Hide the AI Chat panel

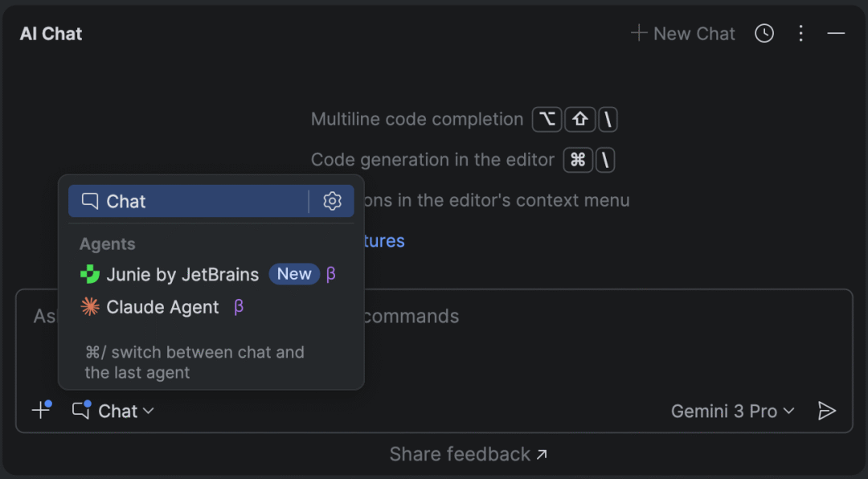[x=836, y=33]
